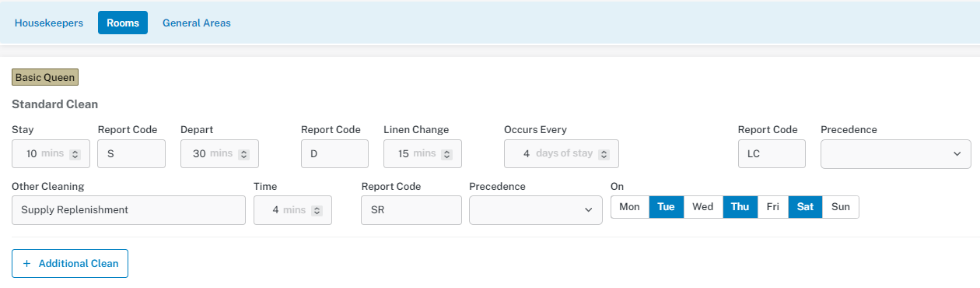The height and width of the screenshot is (288, 980).
Task: Toggle Sun day button on
Action: coord(841,207)
